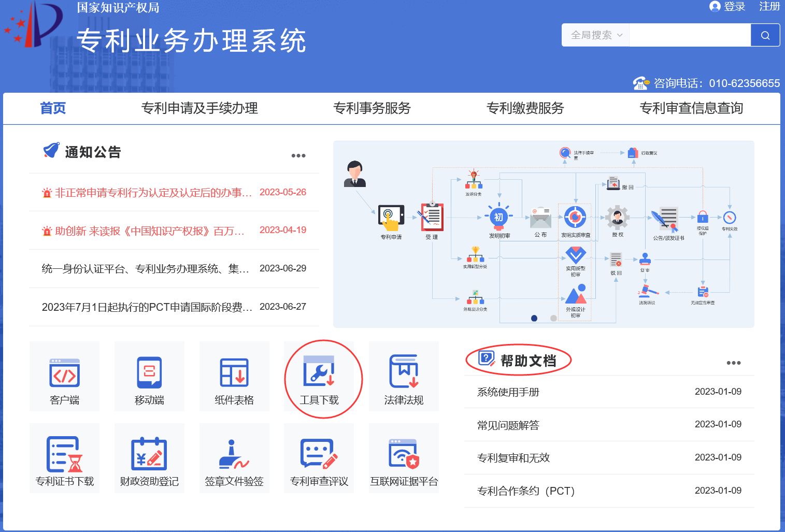The height and width of the screenshot is (532, 785).
Task: Click the 受理 clipboard icon in flowchart
Action: pyautogui.click(x=432, y=217)
